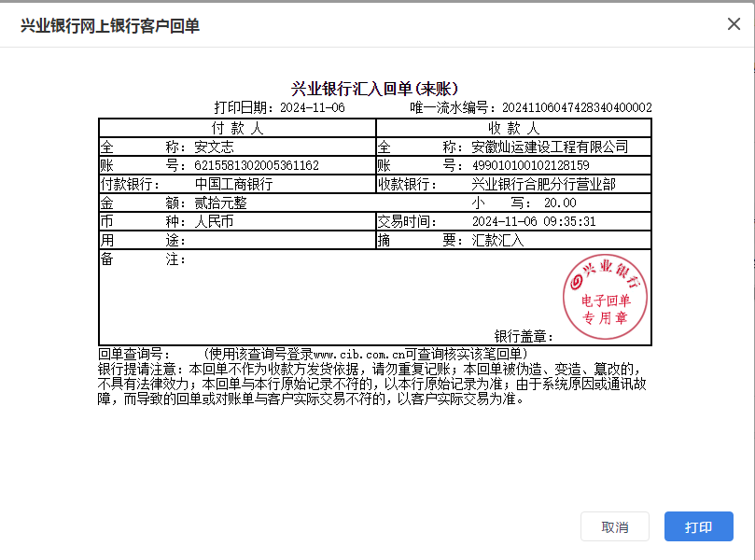755x560 pixels.
Task: Close the customer receipt dialog
Action: coord(734,24)
